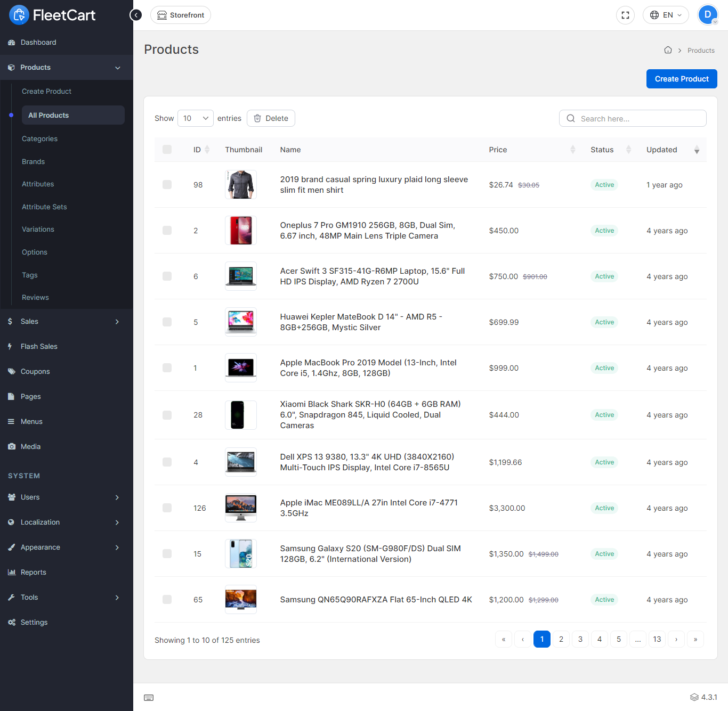Go to Categories in sidebar

tap(39, 139)
